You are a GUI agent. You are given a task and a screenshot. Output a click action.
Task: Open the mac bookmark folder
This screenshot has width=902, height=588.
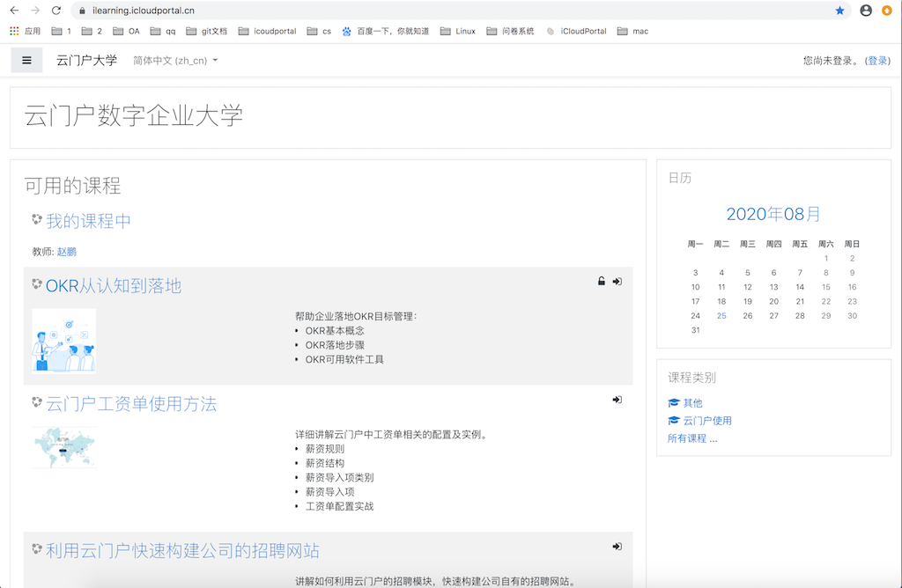[632, 31]
